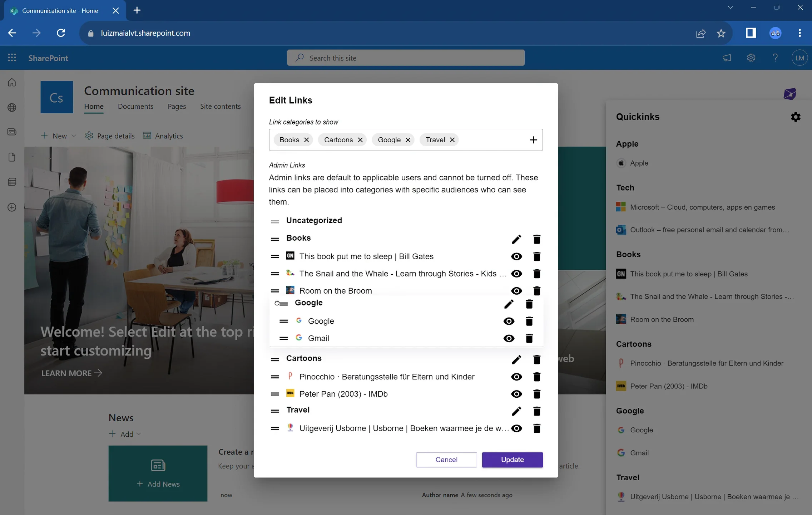Hide the 'Peter Pan (2003) - IMDb' link

[x=516, y=394]
